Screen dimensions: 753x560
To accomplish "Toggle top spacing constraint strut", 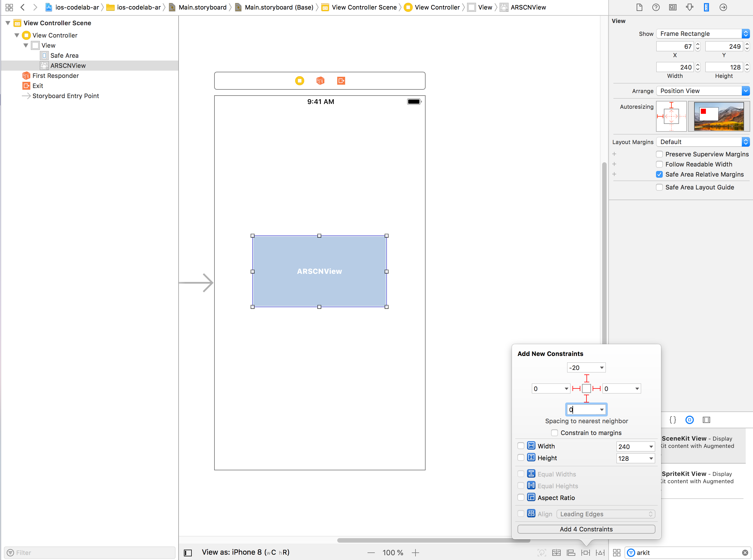I will point(586,378).
